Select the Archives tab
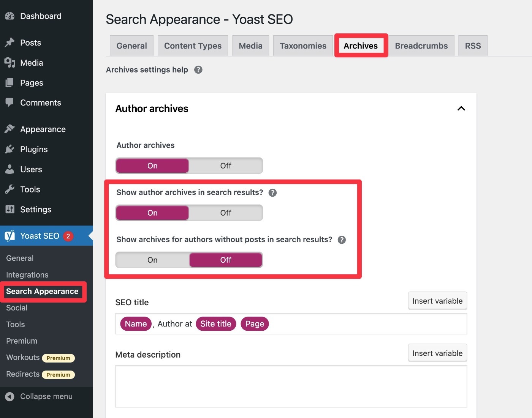Viewport: 532px width, 418px height. click(x=361, y=46)
